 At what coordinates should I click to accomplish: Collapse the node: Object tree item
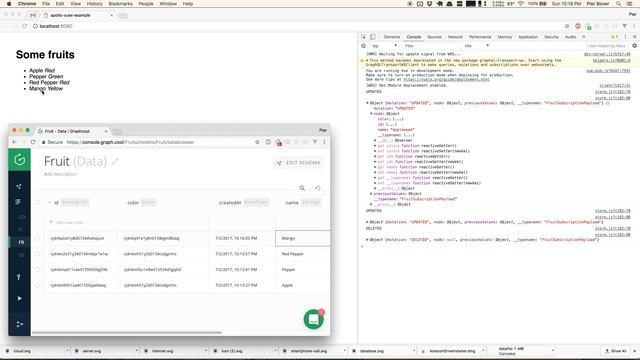click(371, 114)
